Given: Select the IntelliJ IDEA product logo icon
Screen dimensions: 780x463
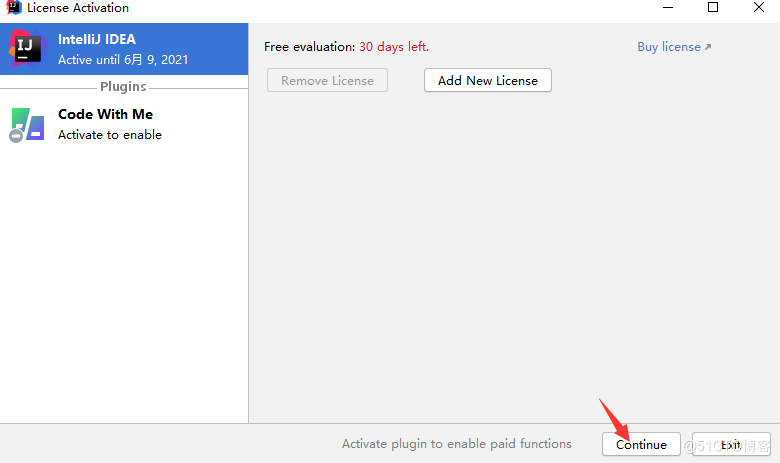Looking at the screenshot, I should click(x=27, y=48).
